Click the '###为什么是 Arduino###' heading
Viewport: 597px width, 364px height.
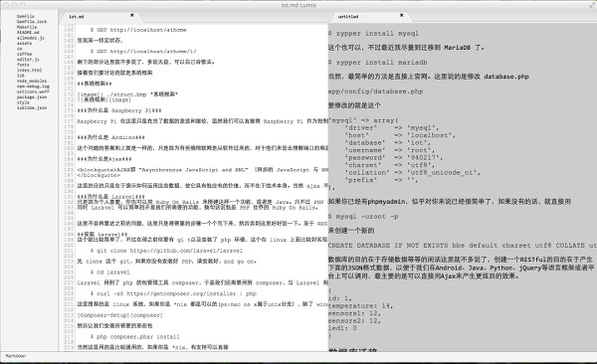click(110, 137)
